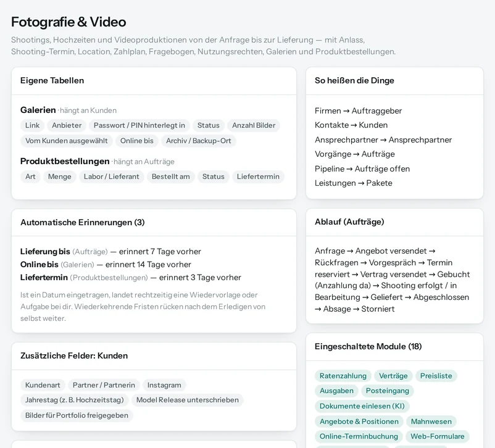Select the 'Liefertermin' chip in Produktbestellungen
Viewport: 495px width, 448px height.
click(258, 176)
